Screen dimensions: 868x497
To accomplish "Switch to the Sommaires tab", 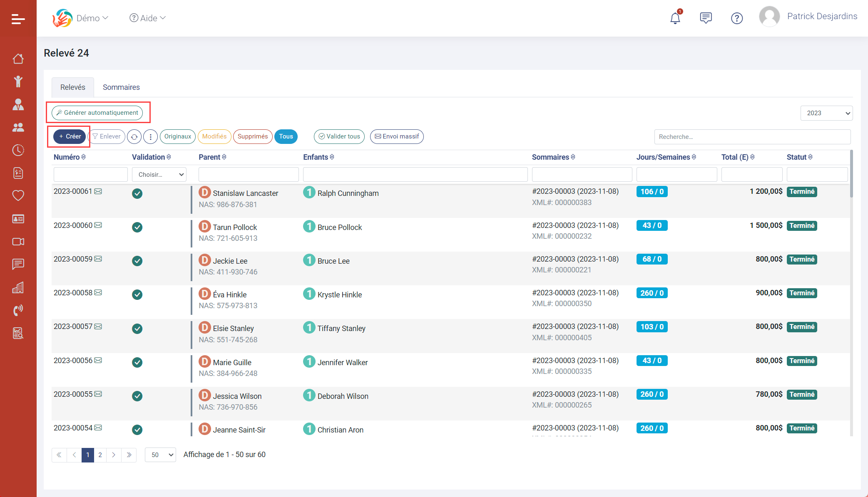I will pyautogui.click(x=121, y=87).
